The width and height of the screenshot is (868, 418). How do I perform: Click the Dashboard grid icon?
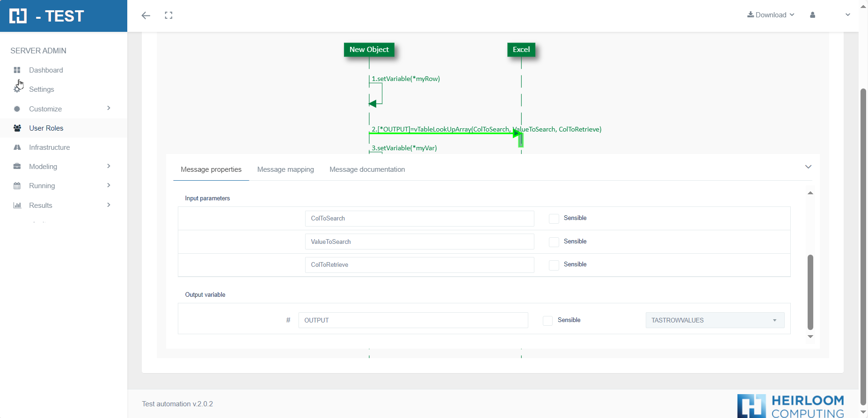17,70
